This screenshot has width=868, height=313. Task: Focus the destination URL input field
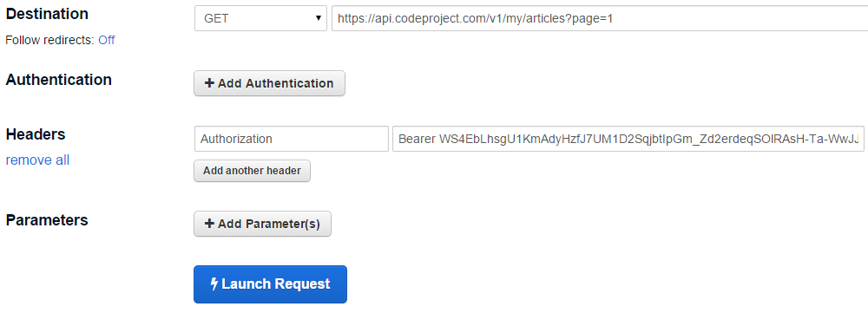pos(600,18)
